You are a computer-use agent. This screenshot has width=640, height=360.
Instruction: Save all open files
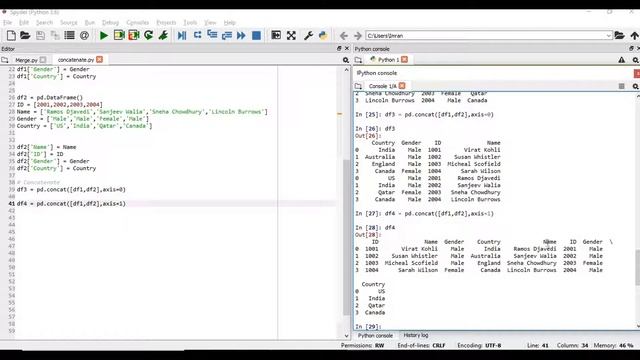coord(55,36)
